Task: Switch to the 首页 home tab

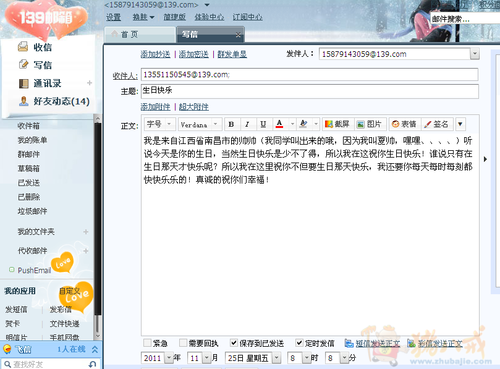Action: [140, 34]
